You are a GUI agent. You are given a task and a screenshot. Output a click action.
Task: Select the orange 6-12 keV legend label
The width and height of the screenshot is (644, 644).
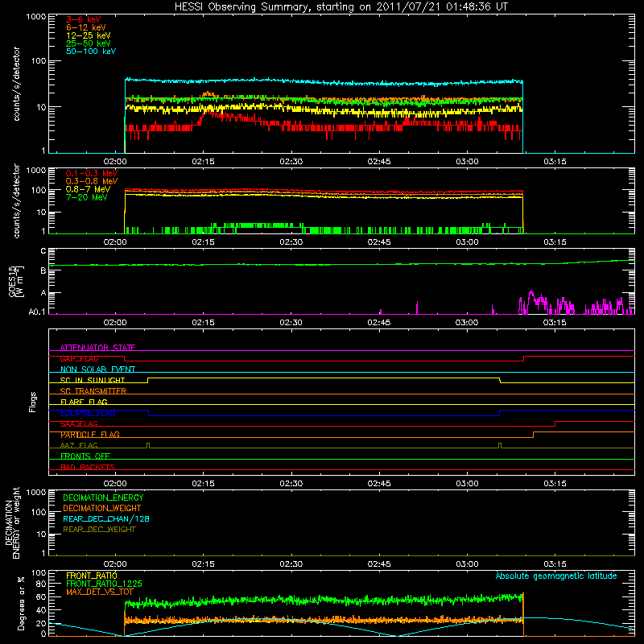tap(86, 27)
